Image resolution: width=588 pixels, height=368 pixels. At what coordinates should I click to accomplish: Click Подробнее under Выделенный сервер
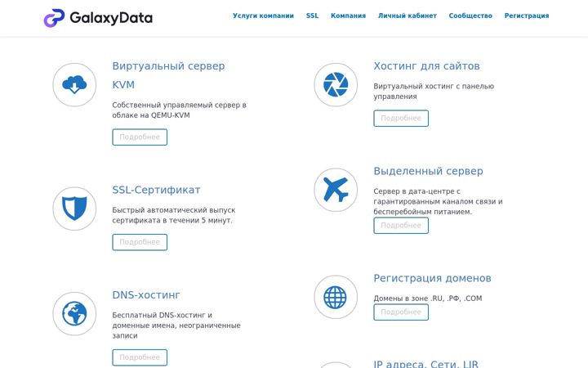(x=401, y=226)
